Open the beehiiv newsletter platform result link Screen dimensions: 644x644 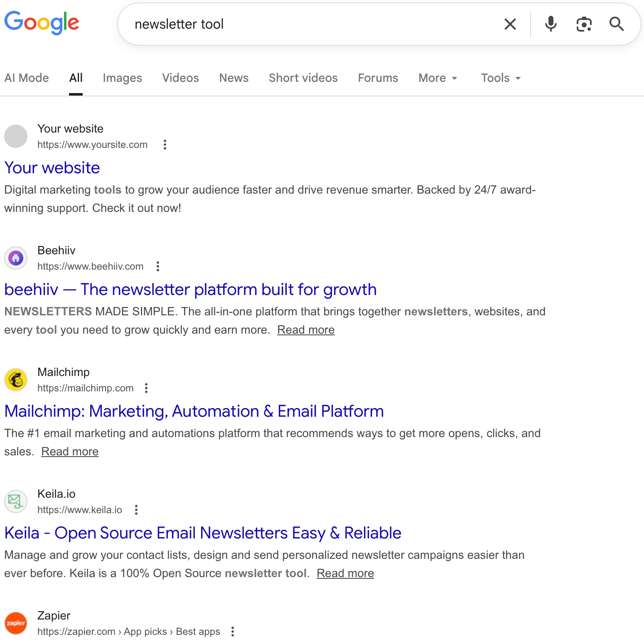[190, 290]
